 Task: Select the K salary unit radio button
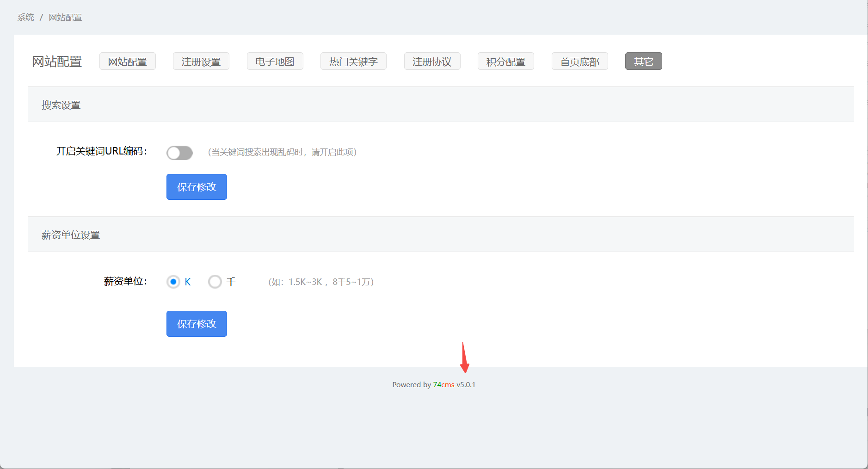tap(173, 282)
